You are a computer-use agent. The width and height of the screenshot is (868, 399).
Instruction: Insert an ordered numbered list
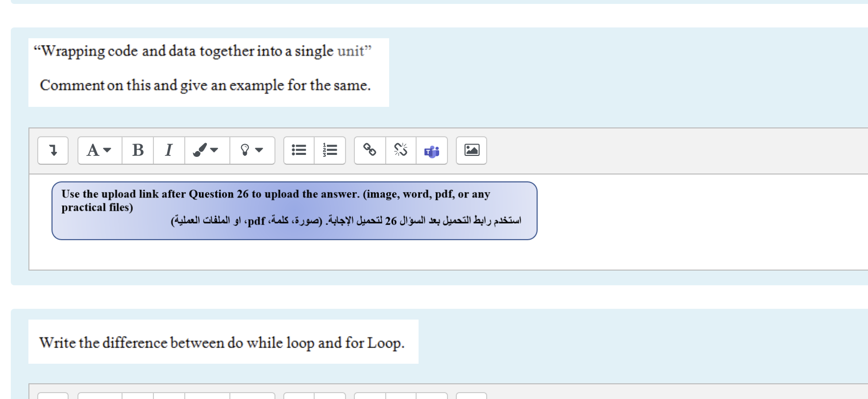(330, 150)
